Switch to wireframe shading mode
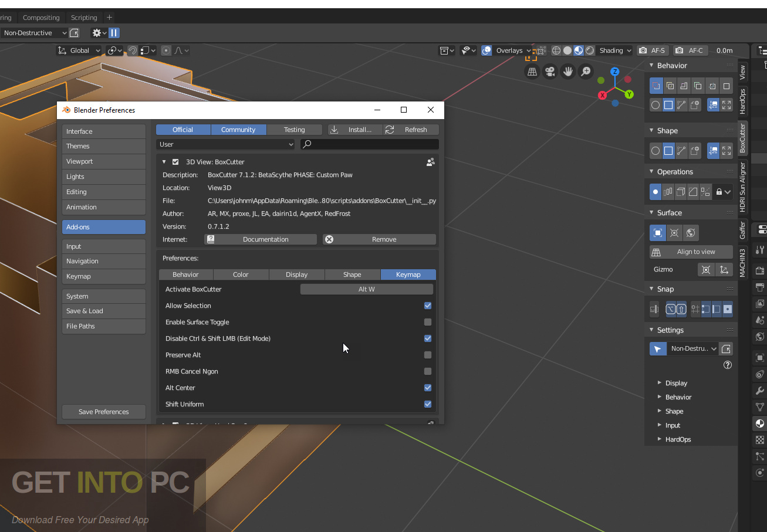Screen dimensions: 767x532 [556, 50]
